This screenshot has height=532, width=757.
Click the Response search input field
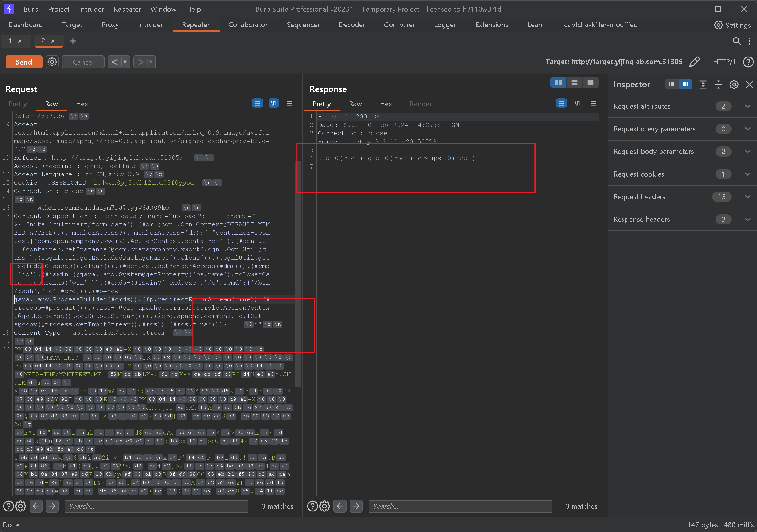[460, 506]
